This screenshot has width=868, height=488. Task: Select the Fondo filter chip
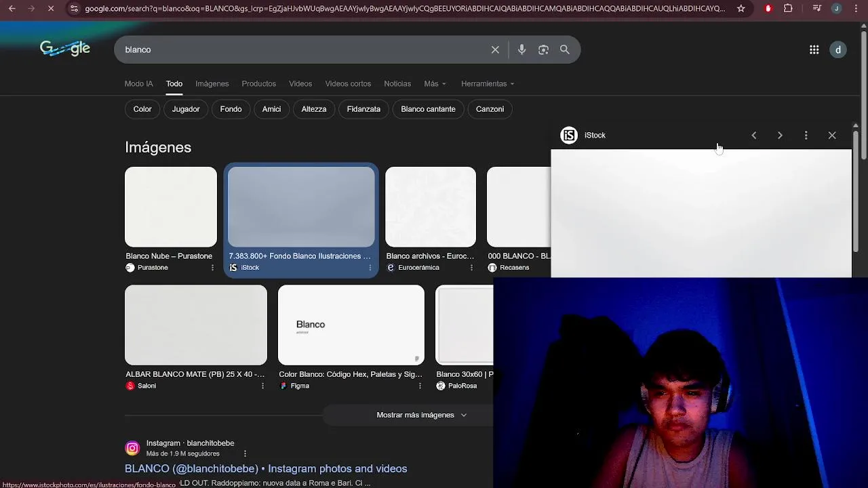(231, 109)
